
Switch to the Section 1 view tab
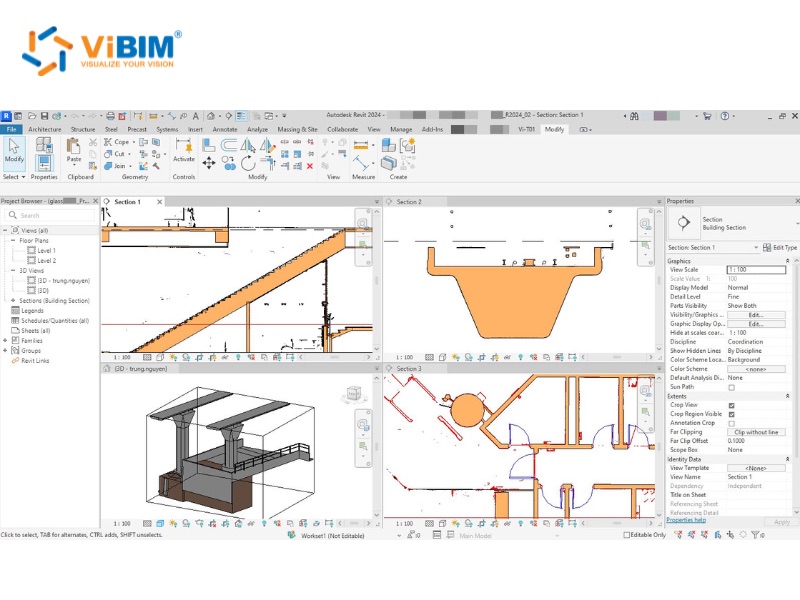coord(128,202)
